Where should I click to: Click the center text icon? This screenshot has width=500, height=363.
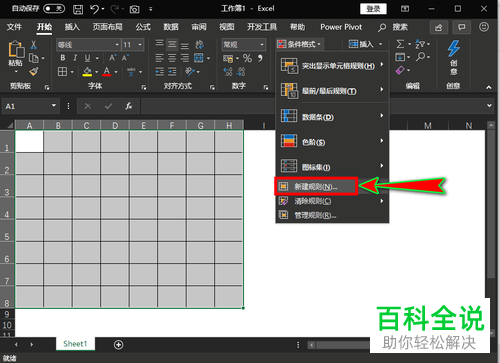[172, 58]
